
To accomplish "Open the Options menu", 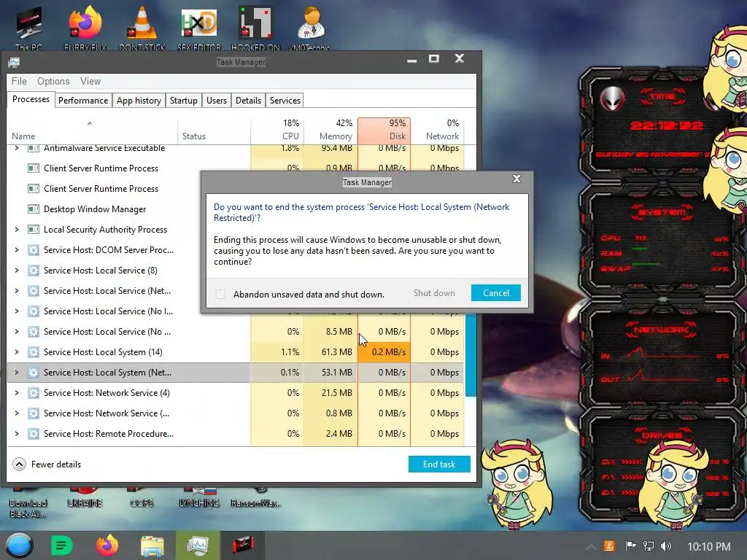I will (x=53, y=82).
